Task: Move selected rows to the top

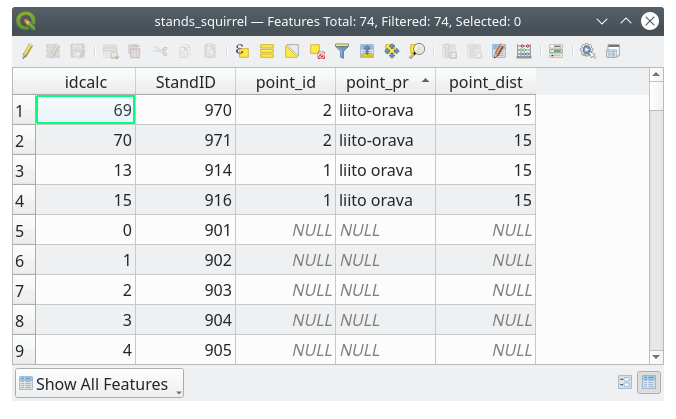Action: tap(367, 51)
